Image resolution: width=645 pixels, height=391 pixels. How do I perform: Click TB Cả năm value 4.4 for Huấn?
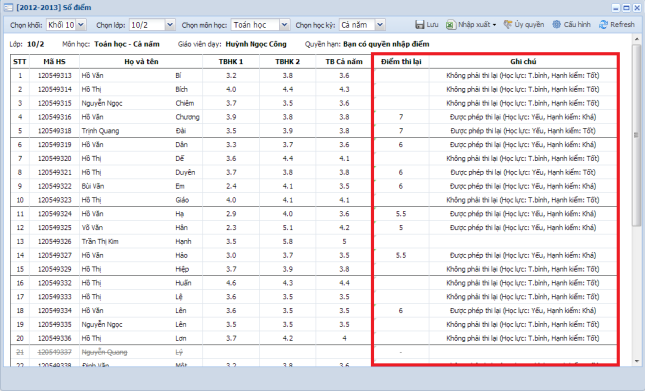pyautogui.click(x=344, y=283)
